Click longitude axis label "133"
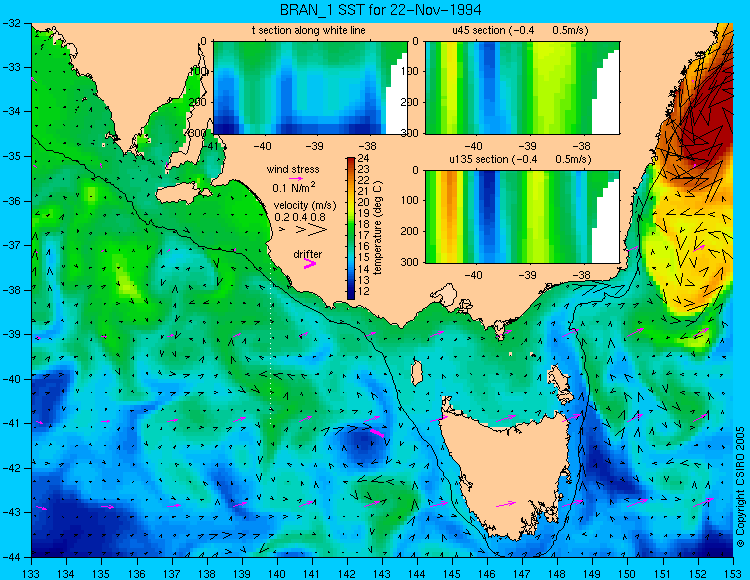Image resolution: width=750 pixels, height=580 pixels. [x=31, y=574]
